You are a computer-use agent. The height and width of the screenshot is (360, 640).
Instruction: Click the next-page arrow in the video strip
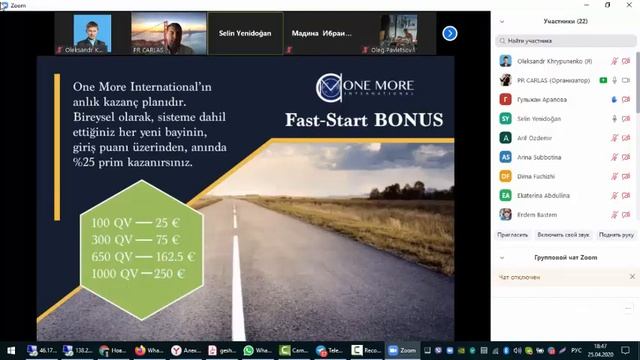click(x=450, y=33)
